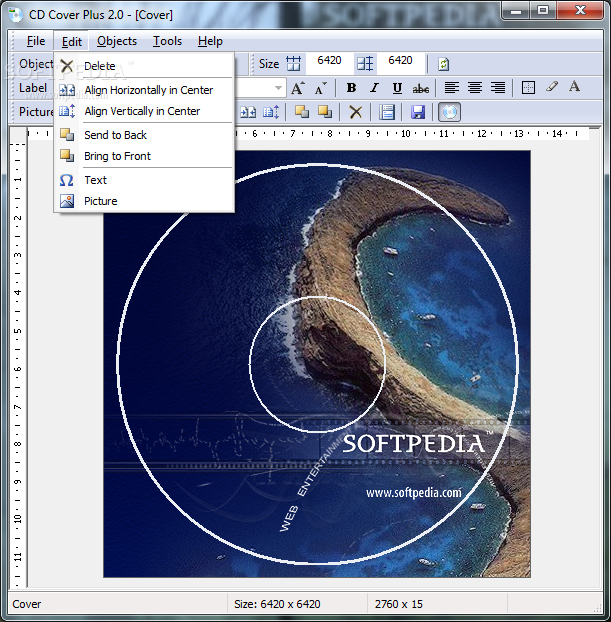Select Align Horizontally in Center menu entry
Screen dimensions: 611x622
(144, 90)
